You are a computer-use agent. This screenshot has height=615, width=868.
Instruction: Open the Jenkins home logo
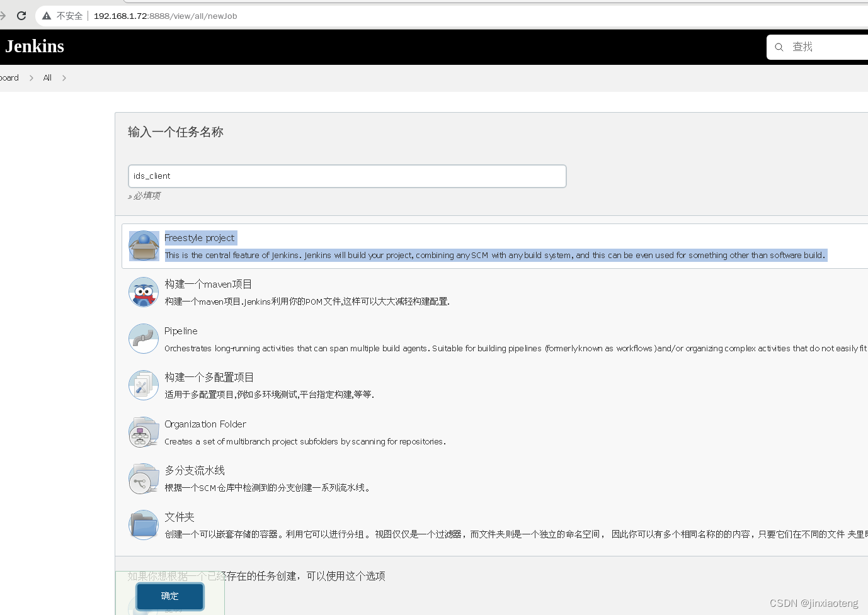click(35, 47)
